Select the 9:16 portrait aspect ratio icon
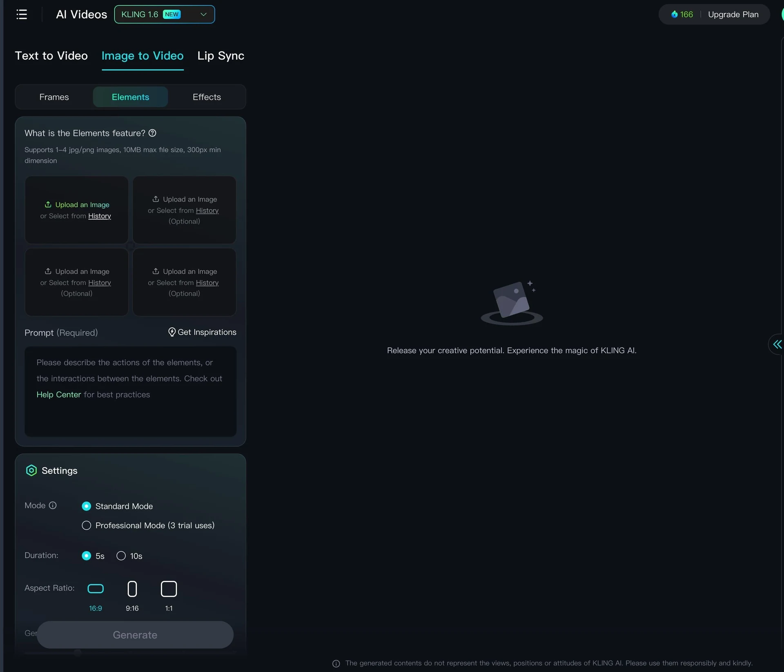 [x=132, y=589]
